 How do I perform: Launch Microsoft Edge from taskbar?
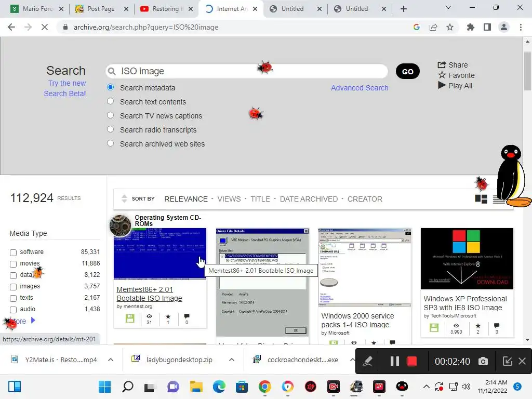tap(219, 387)
